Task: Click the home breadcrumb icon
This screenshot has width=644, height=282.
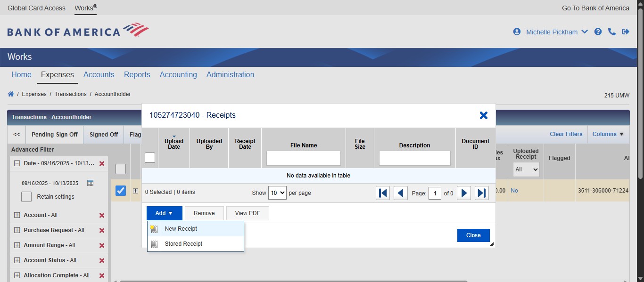Action: tap(10, 94)
